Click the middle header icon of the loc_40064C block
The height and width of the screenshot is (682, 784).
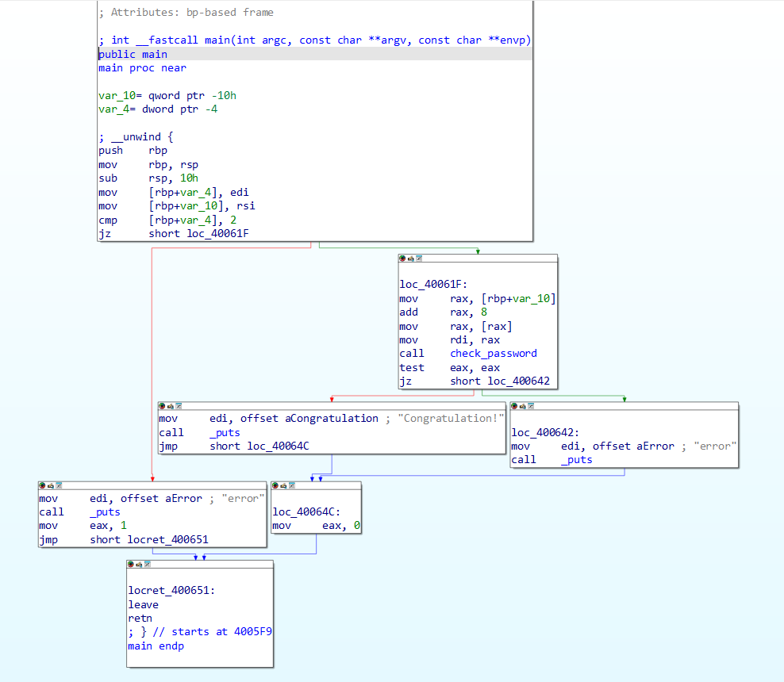[283, 485]
